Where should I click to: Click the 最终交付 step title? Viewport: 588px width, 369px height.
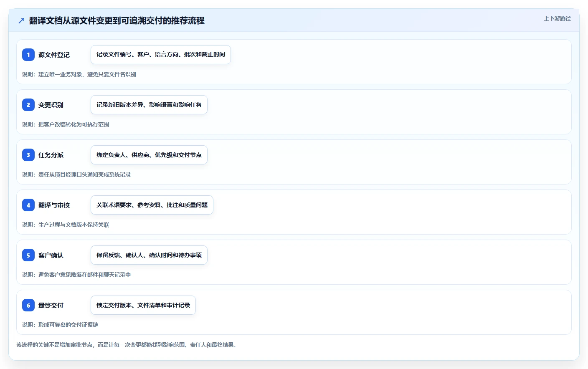pos(51,305)
